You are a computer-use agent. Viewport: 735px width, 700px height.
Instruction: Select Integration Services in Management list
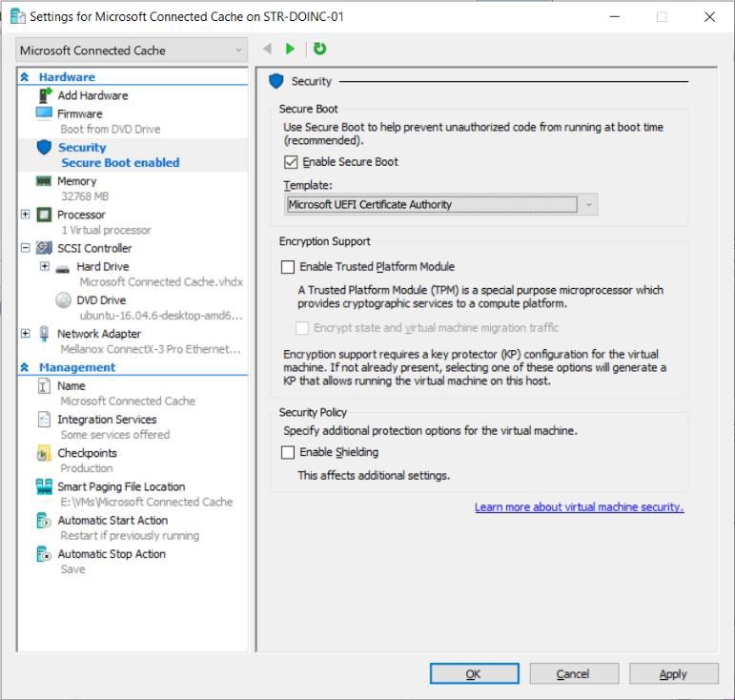coord(106,420)
